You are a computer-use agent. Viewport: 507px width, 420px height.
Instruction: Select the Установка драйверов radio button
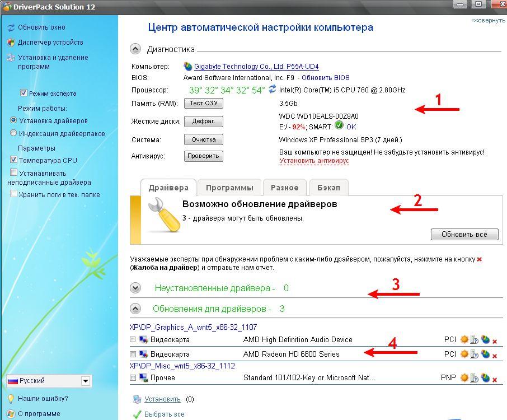click(x=13, y=120)
